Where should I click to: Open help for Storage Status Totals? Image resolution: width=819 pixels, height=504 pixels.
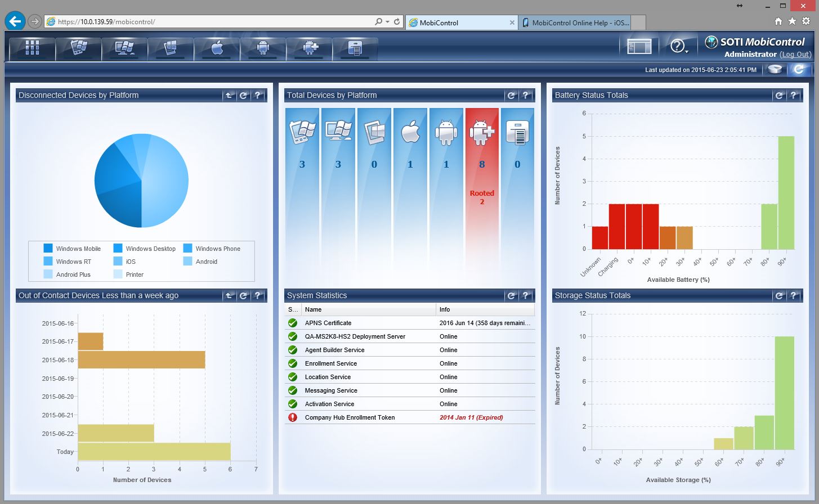[794, 295]
